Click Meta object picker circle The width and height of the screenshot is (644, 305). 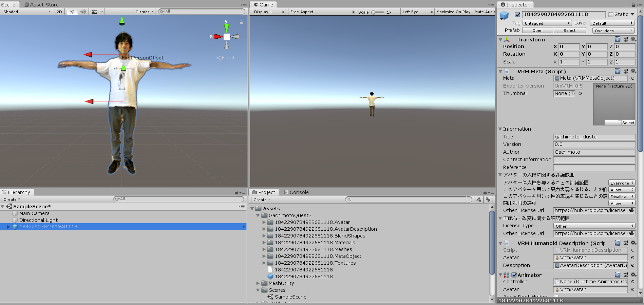[x=632, y=78]
